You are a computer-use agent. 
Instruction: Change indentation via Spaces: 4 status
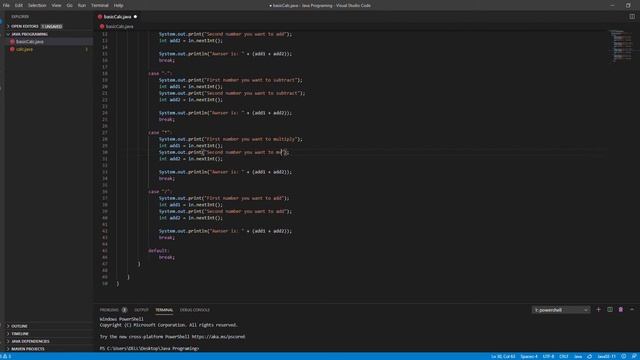click(529, 356)
